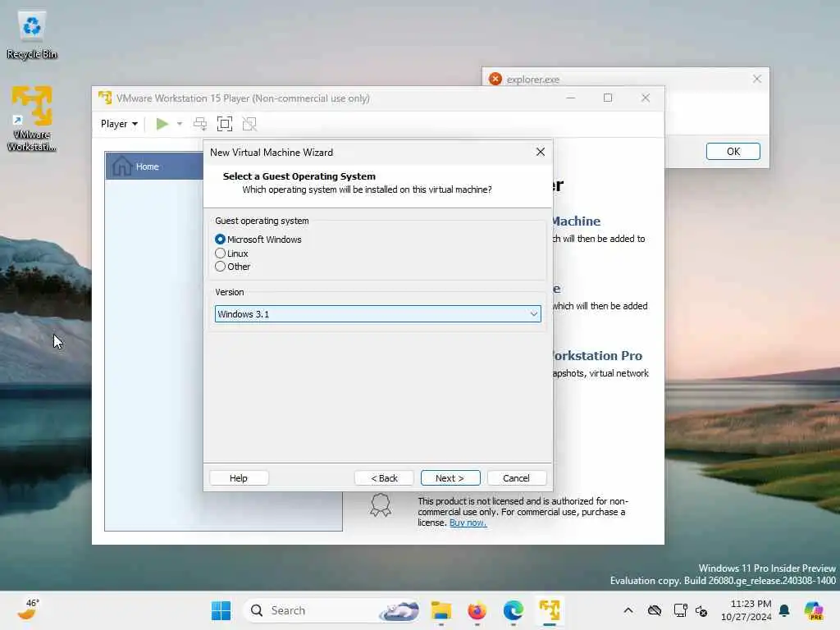Select the VMware Workstation desktop shortcut
Screen dimensions: 840x630
pos(32,118)
